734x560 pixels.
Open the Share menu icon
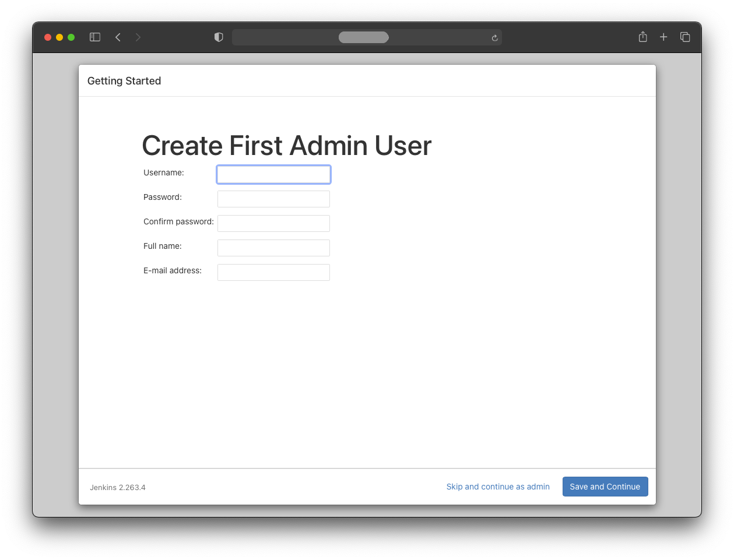(642, 37)
